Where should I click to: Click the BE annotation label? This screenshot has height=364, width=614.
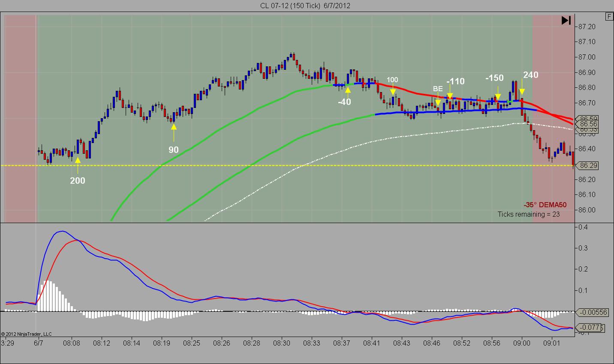click(438, 89)
